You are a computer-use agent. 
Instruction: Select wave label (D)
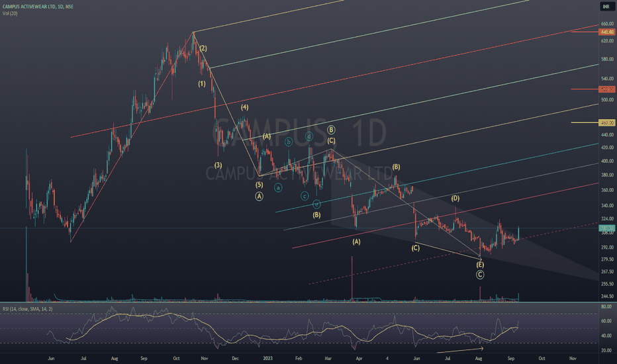455,198
